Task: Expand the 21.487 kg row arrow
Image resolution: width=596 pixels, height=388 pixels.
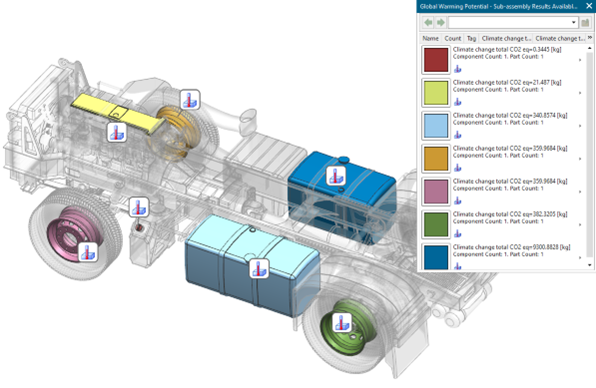Action: click(x=580, y=93)
